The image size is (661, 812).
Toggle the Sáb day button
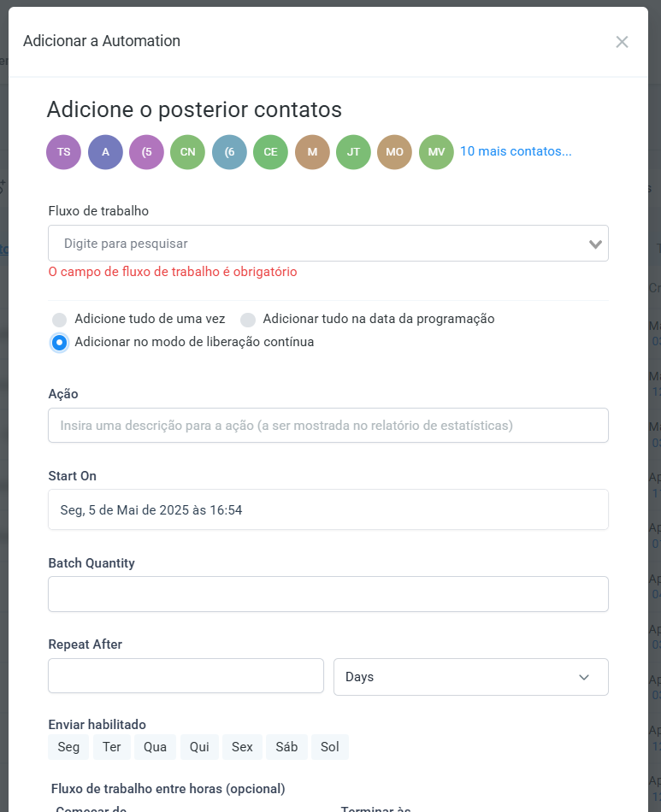click(286, 747)
